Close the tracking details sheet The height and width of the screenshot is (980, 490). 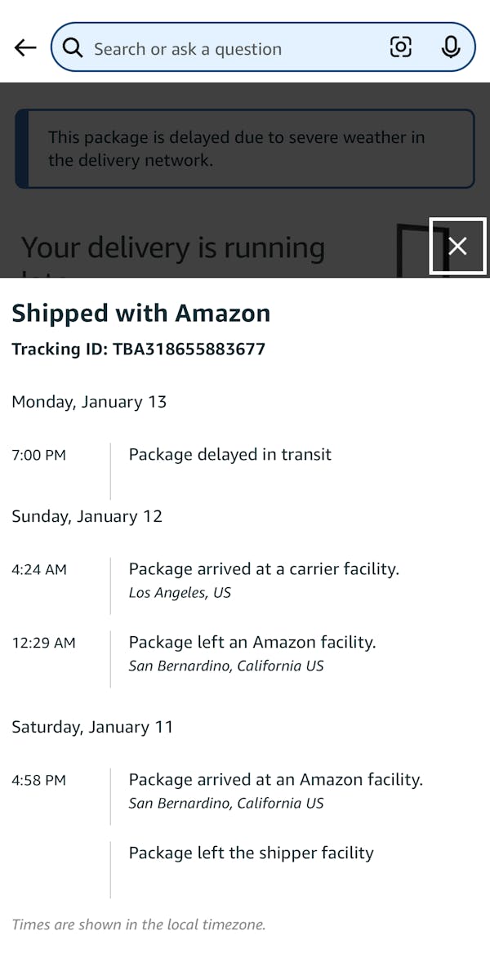(x=458, y=246)
